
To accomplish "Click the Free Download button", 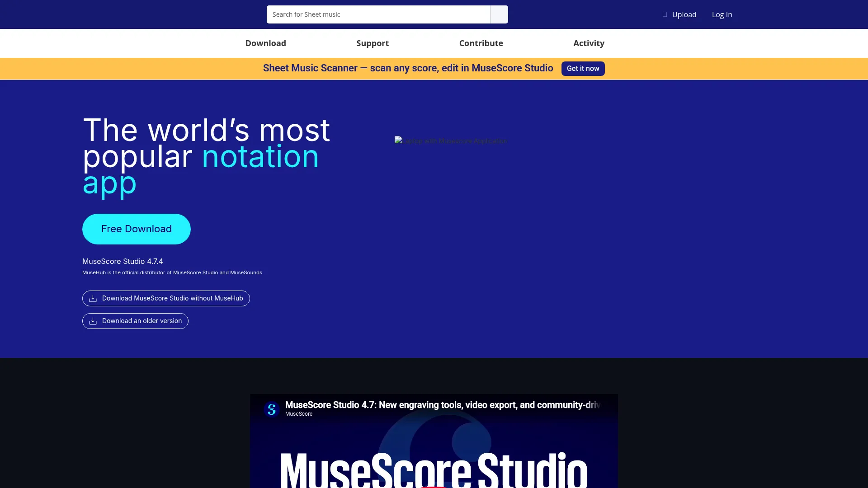I will tap(137, 229).
